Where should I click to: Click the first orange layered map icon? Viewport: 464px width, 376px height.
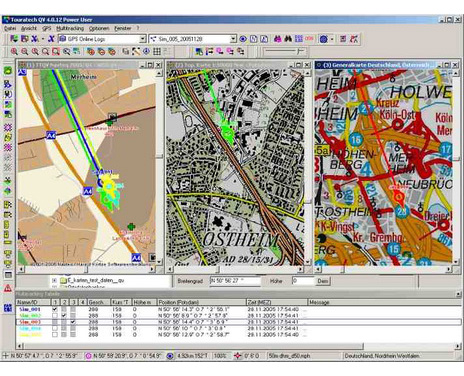coord(91,51)
